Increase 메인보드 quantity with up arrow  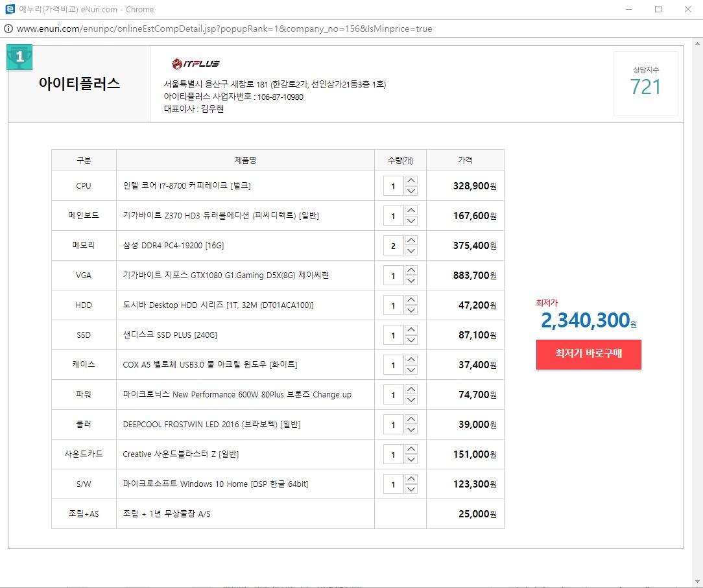pos(411,210)
